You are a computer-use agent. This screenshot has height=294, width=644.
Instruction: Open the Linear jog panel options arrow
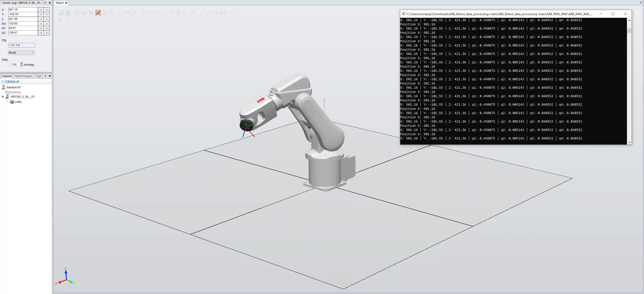(x=46, y=3)
